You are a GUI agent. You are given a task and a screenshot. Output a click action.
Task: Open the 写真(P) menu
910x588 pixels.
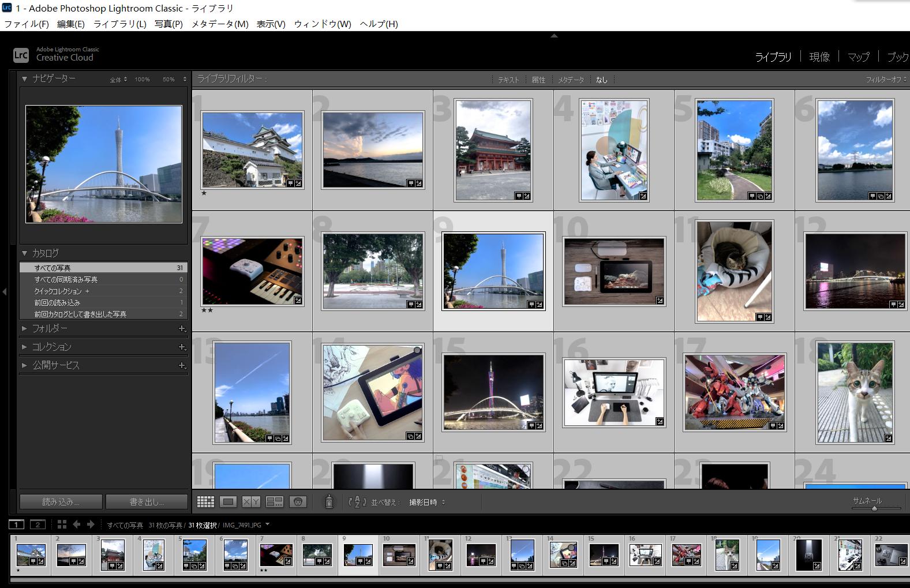(168, 24)
